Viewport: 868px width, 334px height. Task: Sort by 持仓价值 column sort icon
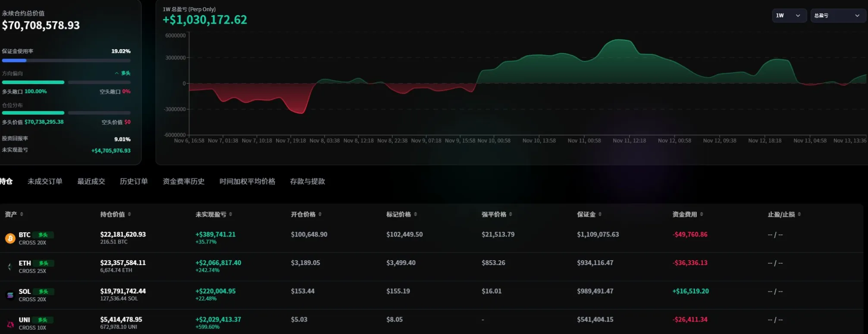coord(129,214)
